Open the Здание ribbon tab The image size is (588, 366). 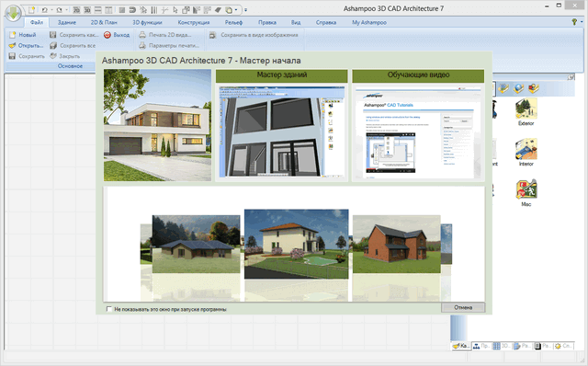67,22
